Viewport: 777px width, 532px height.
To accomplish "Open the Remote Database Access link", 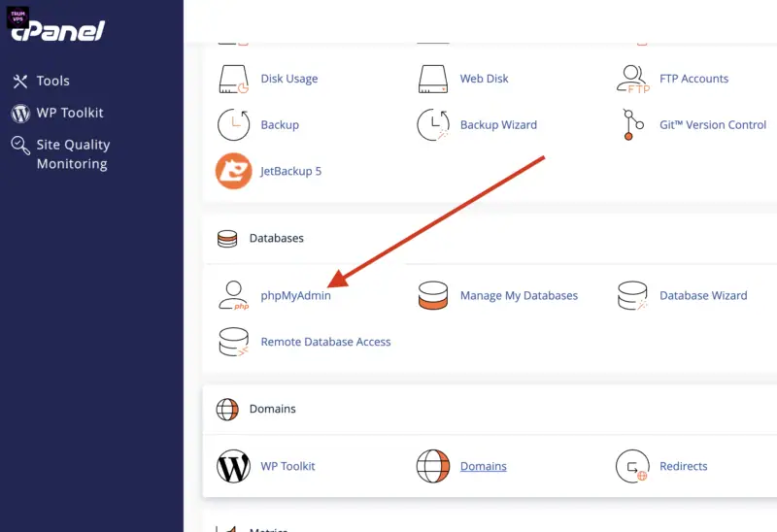I will pyautogui.click(x=325, y=342).
